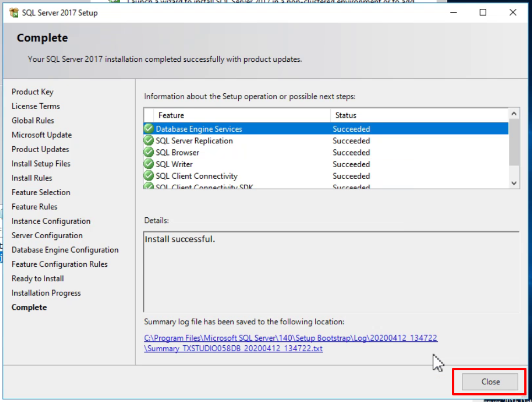Click the Instance Configuration step
Image resolution: width=532 pixels, height=402 pixels.
[x=51, y=221]
